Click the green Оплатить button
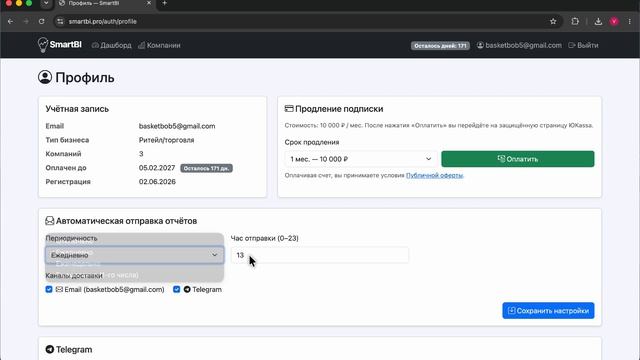The height and width of the screenshot is (360, 640). 518,159
